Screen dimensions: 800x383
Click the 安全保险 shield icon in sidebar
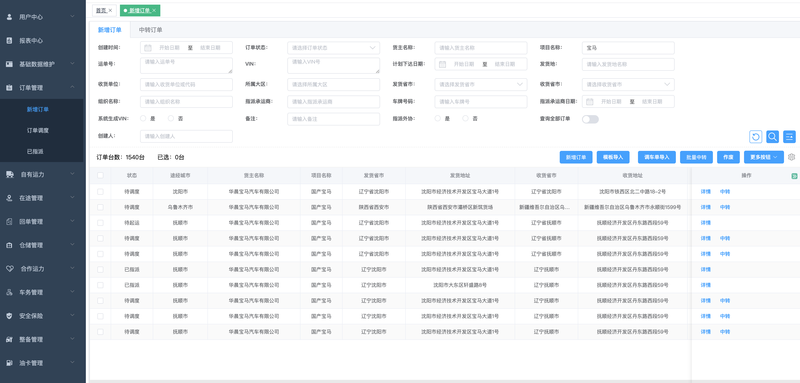pos(9,316)
